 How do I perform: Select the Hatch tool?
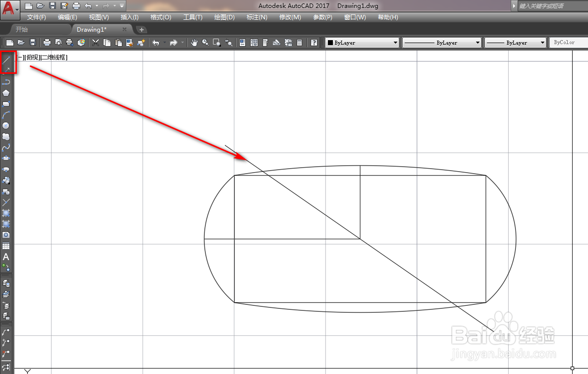(6, 213)
